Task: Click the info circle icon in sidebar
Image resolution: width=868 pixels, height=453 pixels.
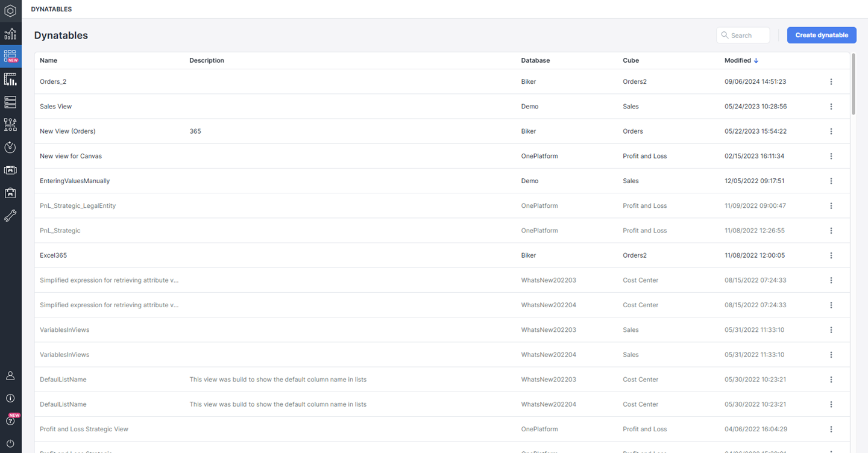Action: [x=10, y=398]
